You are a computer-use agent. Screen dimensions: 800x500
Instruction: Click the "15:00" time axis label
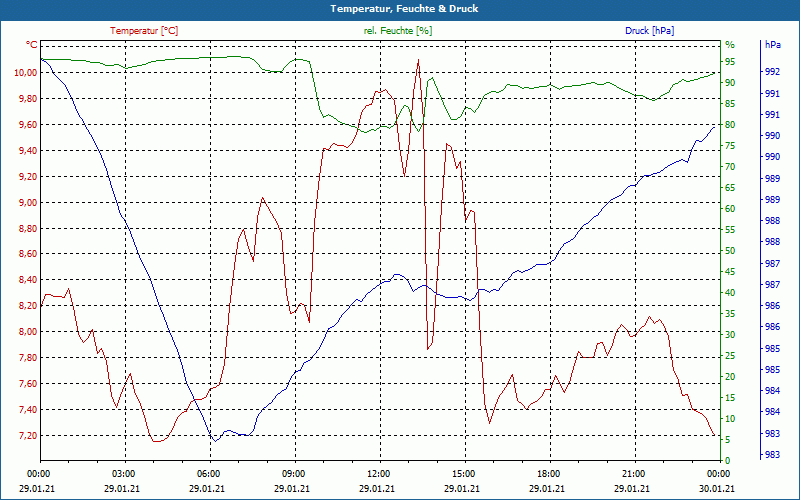pos(462,473)
